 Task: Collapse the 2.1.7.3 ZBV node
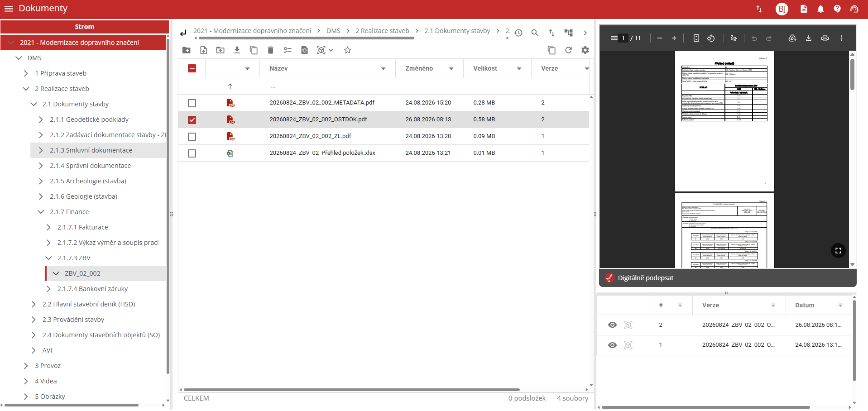[x=48, y=258]
